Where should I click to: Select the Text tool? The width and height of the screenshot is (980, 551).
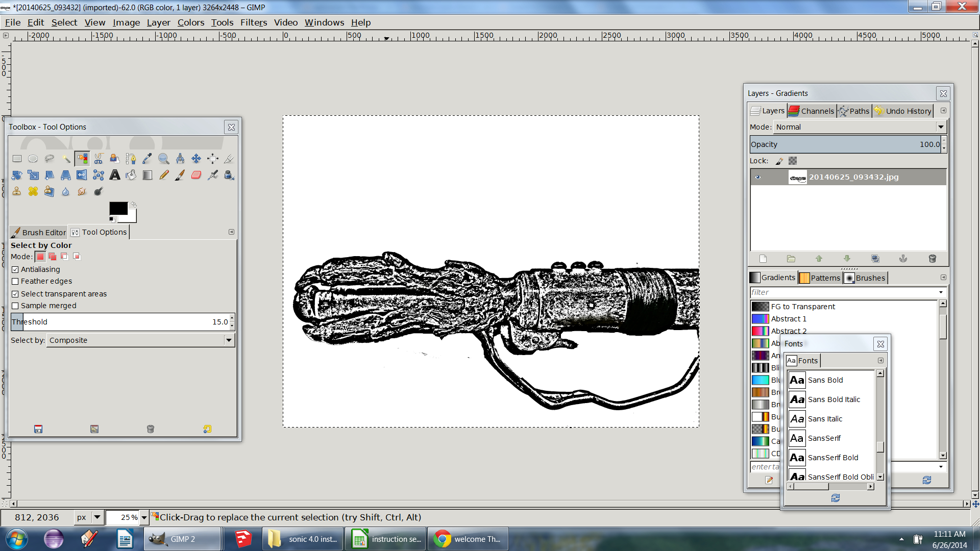(x=115, y=175)
